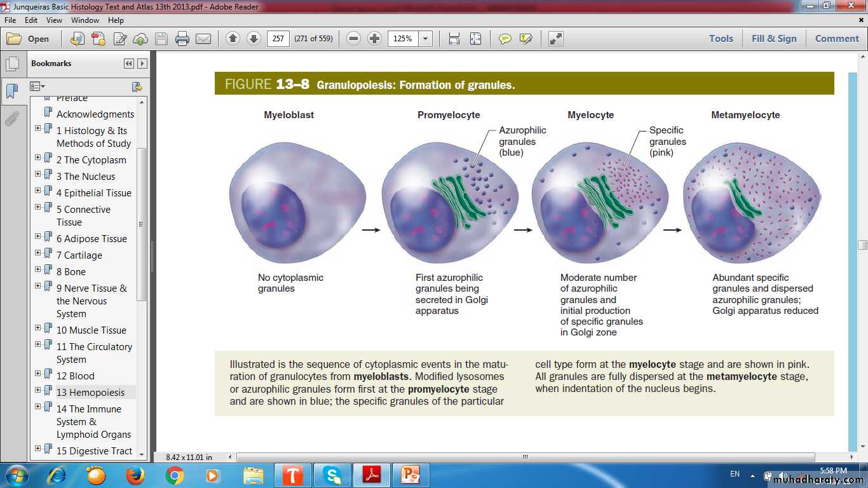This screenshot has width=868, height=488.
Task: Open the Fill & Sign pane
Action: 773,39
